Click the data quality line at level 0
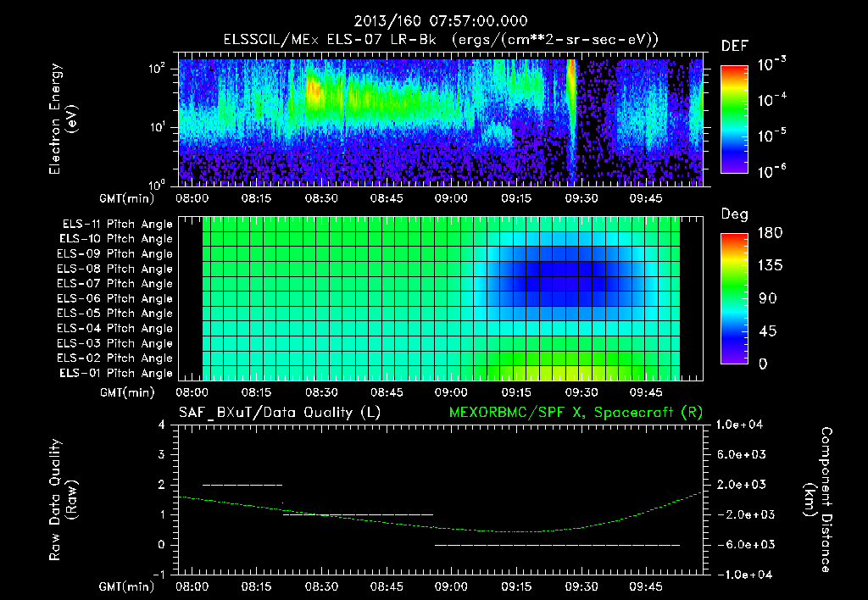Viewport: 868px width, 600px height. [x=557, y=545]
